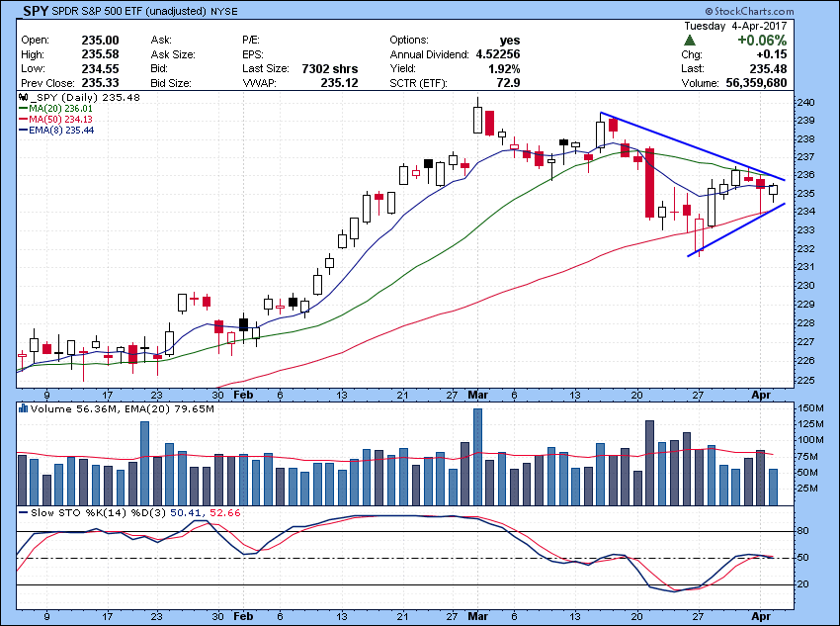
Task: Select the Open value 235.00
Action: click(x=100, y=41)
